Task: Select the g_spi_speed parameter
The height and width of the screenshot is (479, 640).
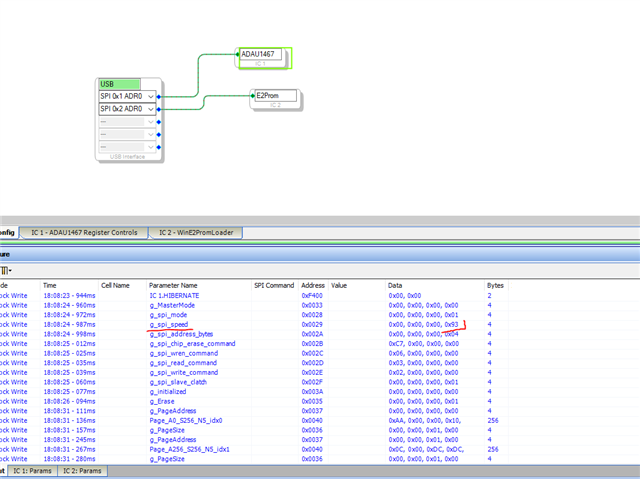Action: click(x=169, y=324)
